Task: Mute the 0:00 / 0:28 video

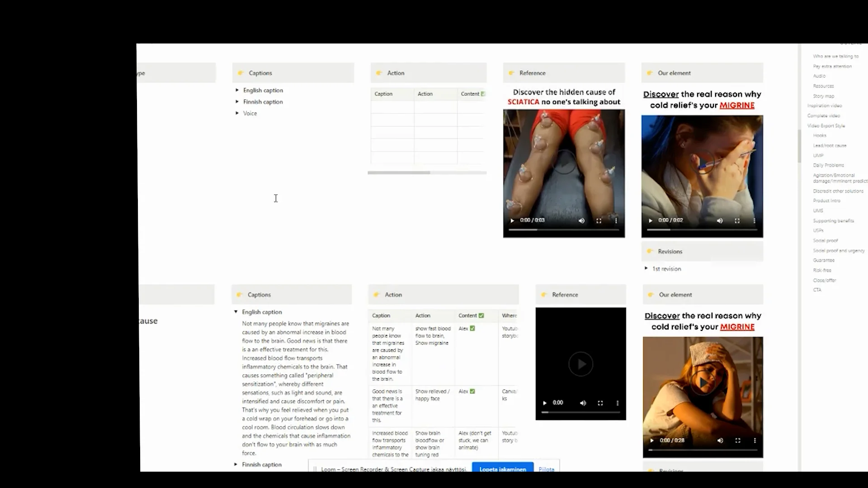Action: coord(720,440)
